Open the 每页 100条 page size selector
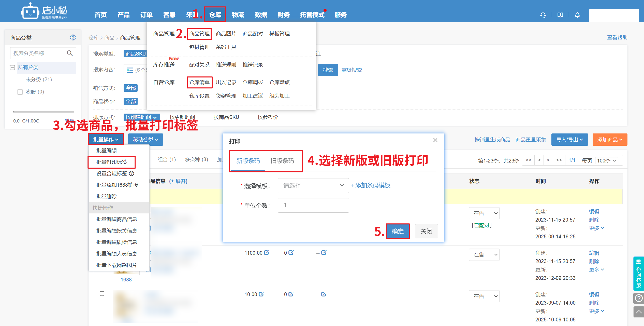The height and width of the screenshot is (326, 644). (607, 160)
